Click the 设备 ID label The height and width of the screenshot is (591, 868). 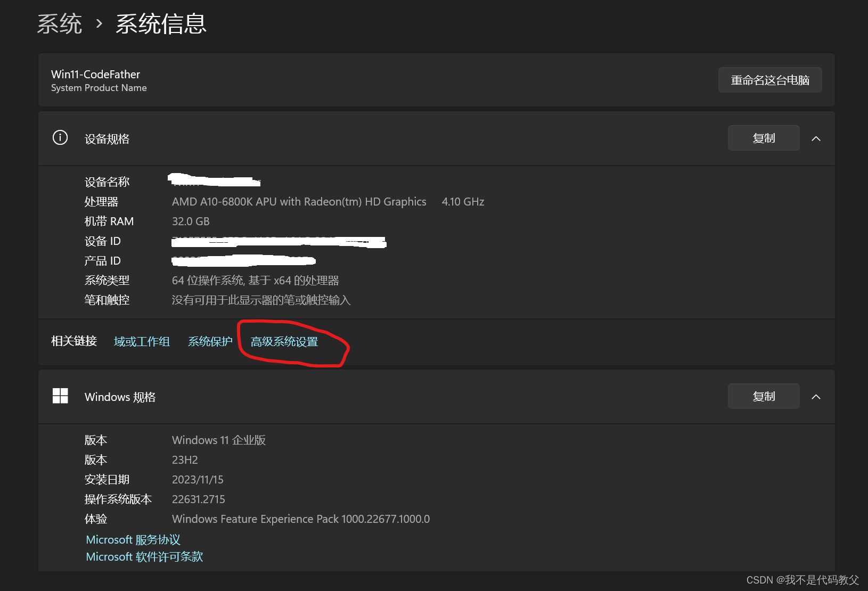click(x=102, y=241)
